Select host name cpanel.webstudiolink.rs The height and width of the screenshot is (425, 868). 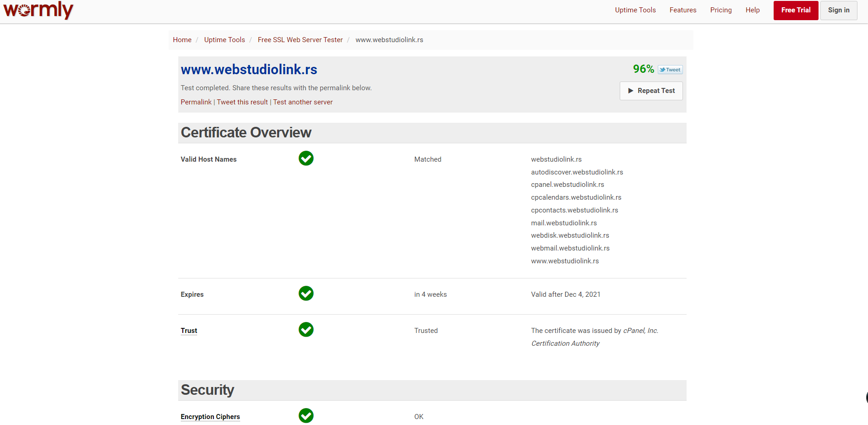click(x=568, y=185)
